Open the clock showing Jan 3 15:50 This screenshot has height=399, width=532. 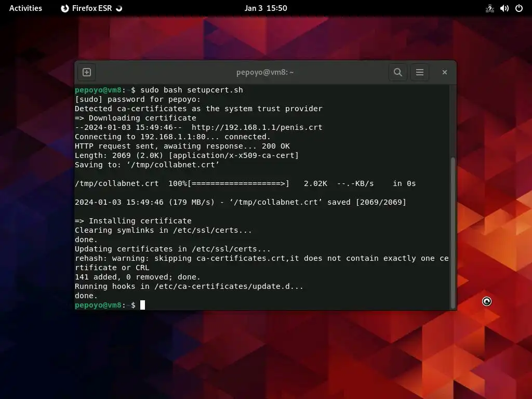tap(265, 8)
